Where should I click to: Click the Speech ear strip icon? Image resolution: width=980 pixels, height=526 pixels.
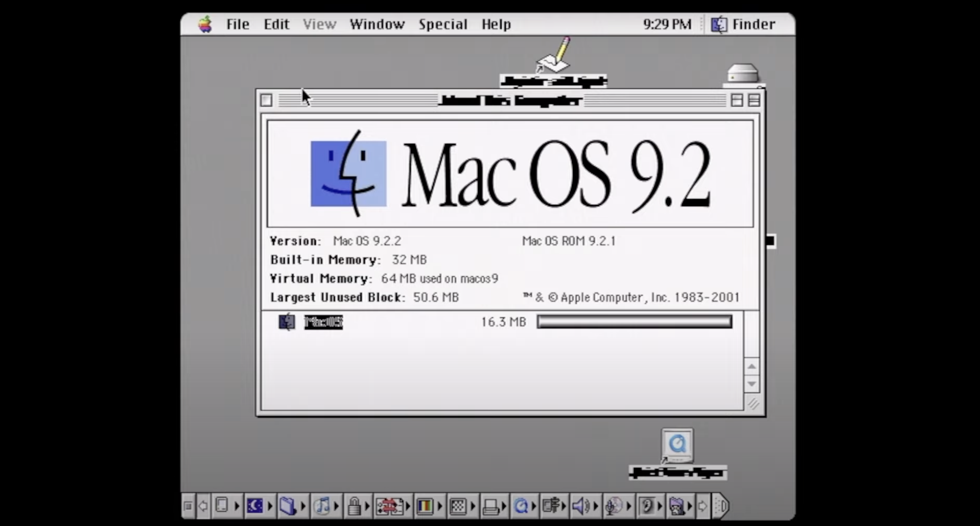647,506
